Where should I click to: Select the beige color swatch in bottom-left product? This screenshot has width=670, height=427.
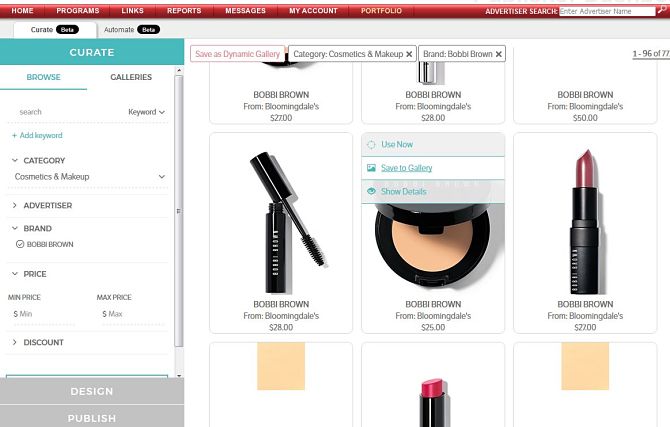[280, 366]
